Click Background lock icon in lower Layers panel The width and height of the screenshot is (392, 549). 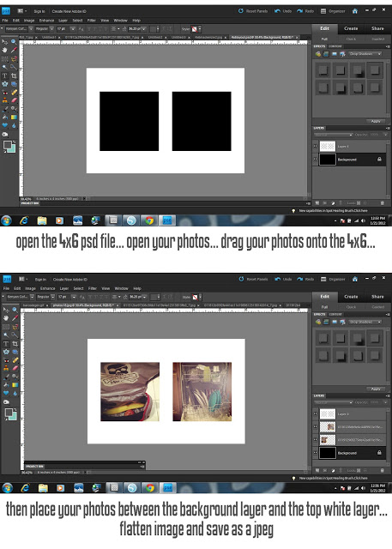point(379,453)
